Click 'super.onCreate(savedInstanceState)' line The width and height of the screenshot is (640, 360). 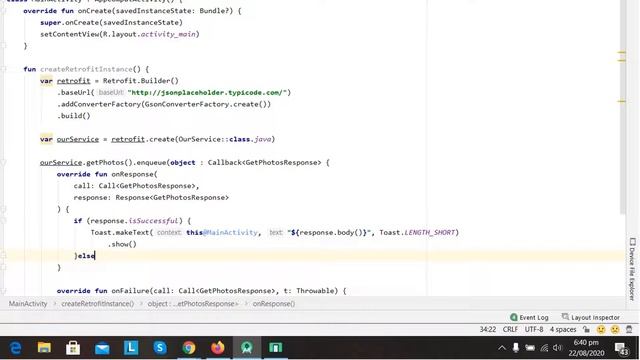tap(111, 22)
